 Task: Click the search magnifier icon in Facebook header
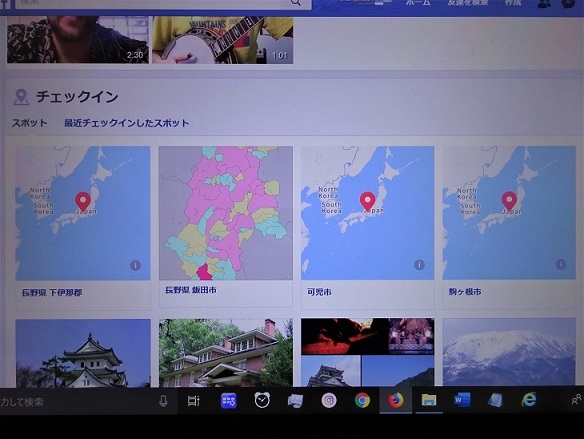coord(295,3)
